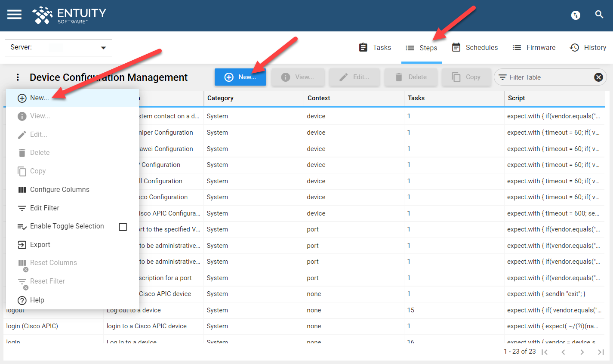613x364 pixels.
Task: Switch to the Schedules tab
Action: [x=474, y=47]
